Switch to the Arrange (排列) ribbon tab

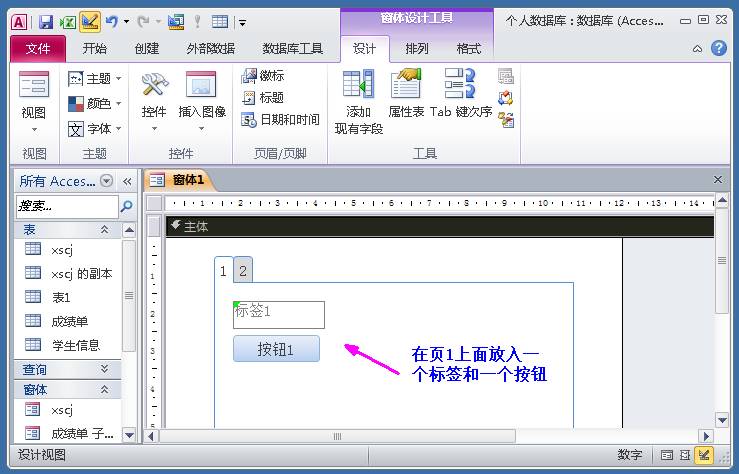tap(417, 48)
